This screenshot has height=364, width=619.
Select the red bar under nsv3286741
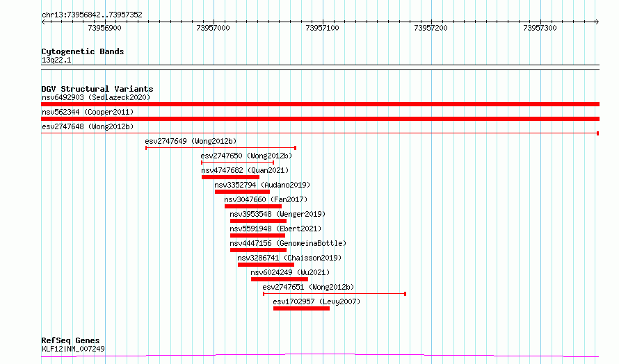point(266,265)
